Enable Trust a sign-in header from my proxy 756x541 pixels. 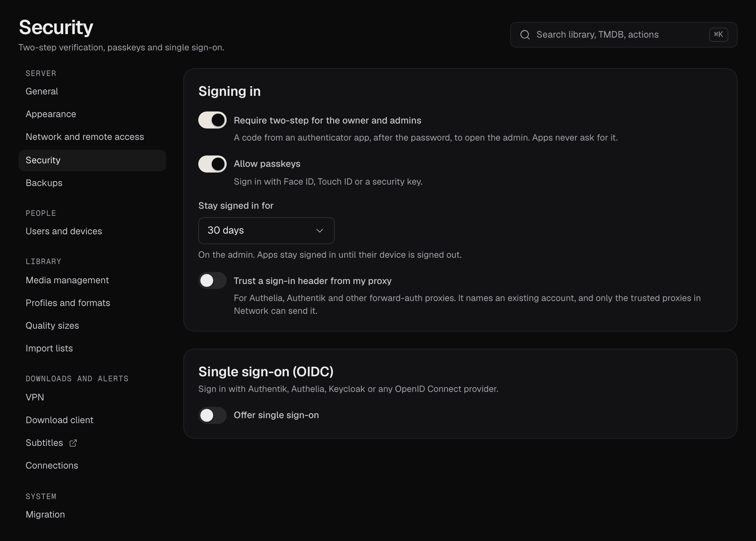point(212,281)
